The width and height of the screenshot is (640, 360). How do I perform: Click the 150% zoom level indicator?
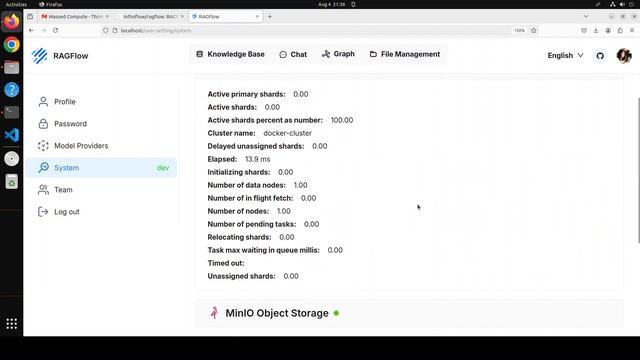pyautogui.click(x=519, y=30)
